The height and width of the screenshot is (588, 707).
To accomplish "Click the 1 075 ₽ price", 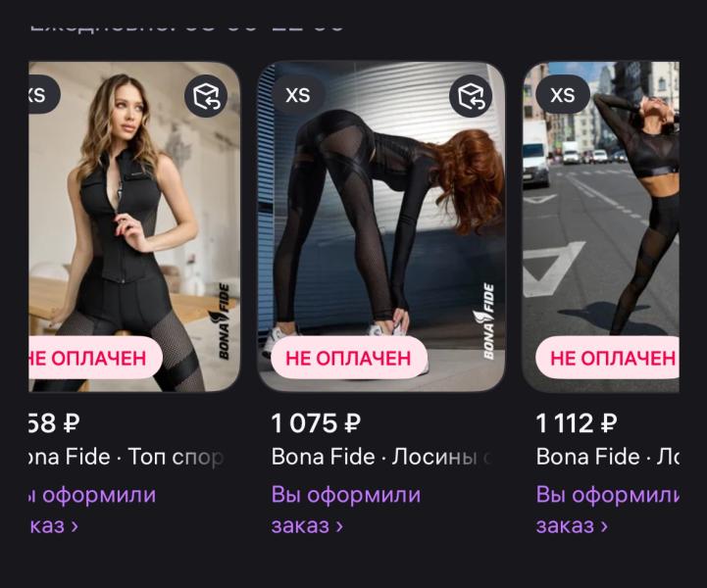I will pyautogui.click(x=316, y=423).
